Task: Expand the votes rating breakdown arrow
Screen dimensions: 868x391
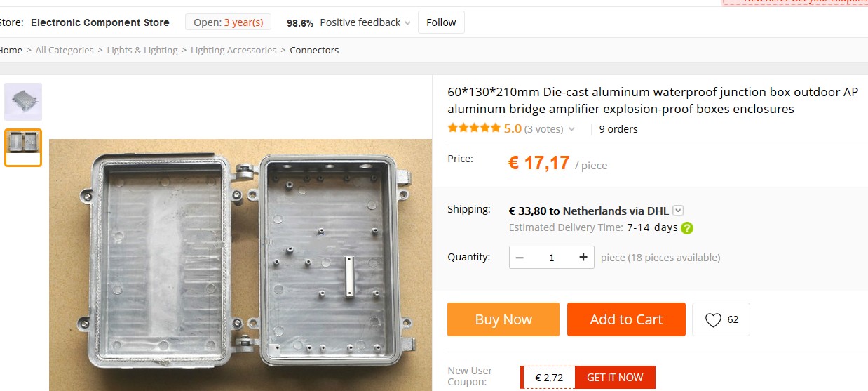Action: coord(571,129)
